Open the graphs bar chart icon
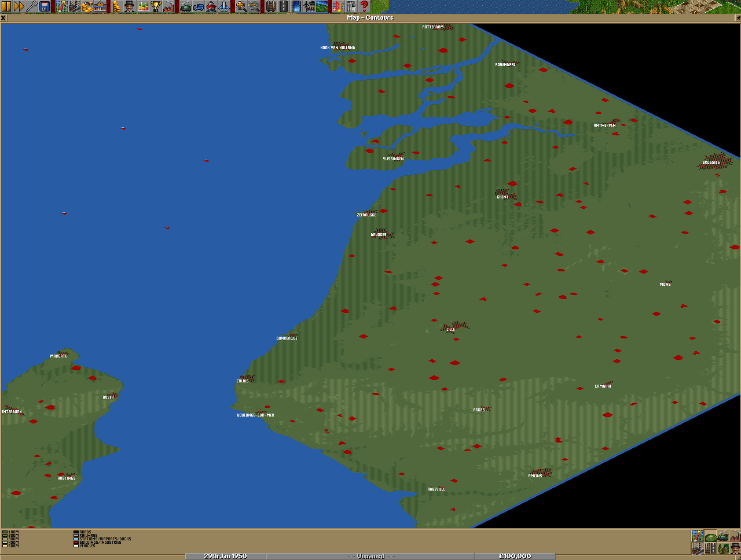 142,7
